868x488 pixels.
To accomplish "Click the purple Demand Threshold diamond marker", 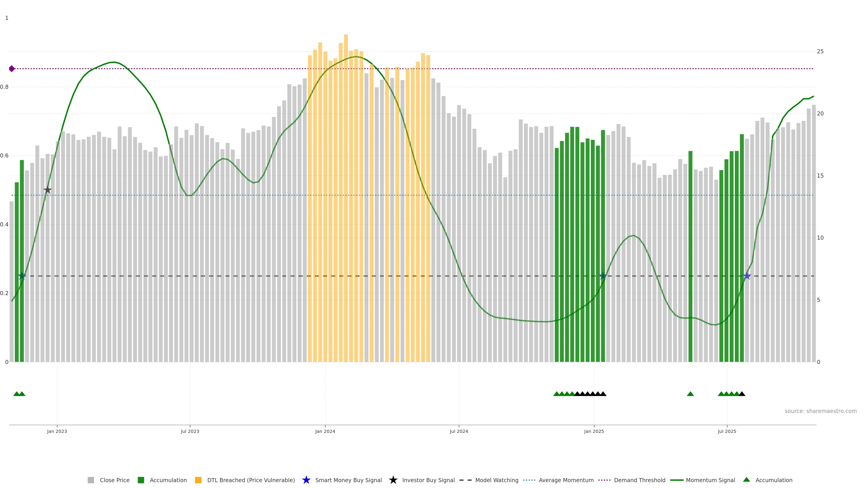I will (12, 69).
